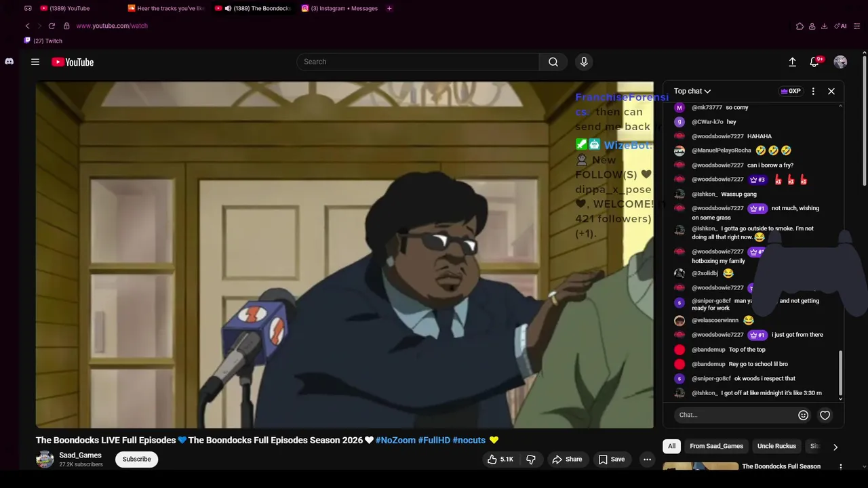Open the browser extensions icon
Viewport: 868px width, 488px height.
(800, 26)
